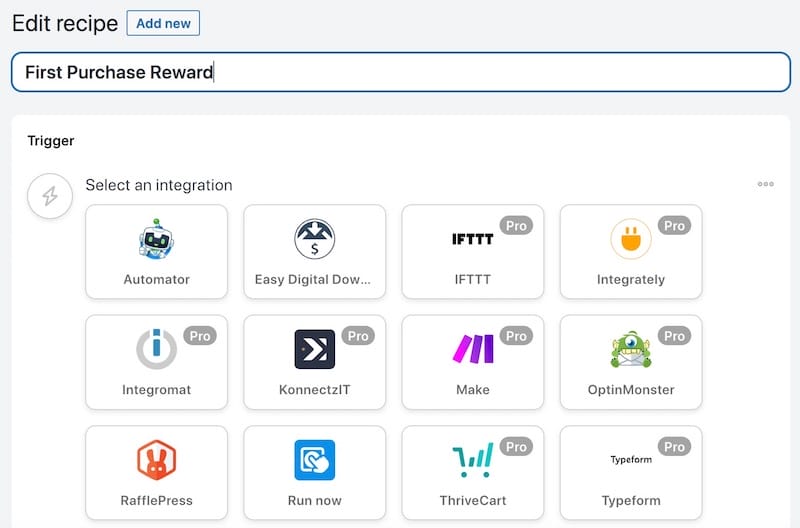Select the OptinMonster monster icon
Screen dimensions: 800x528
click(x=630, y=350)
